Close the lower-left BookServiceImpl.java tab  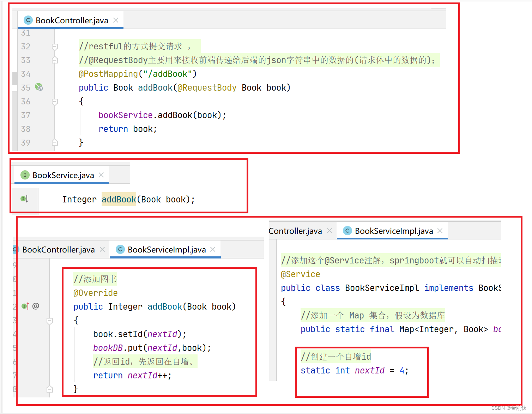[213, 249]
